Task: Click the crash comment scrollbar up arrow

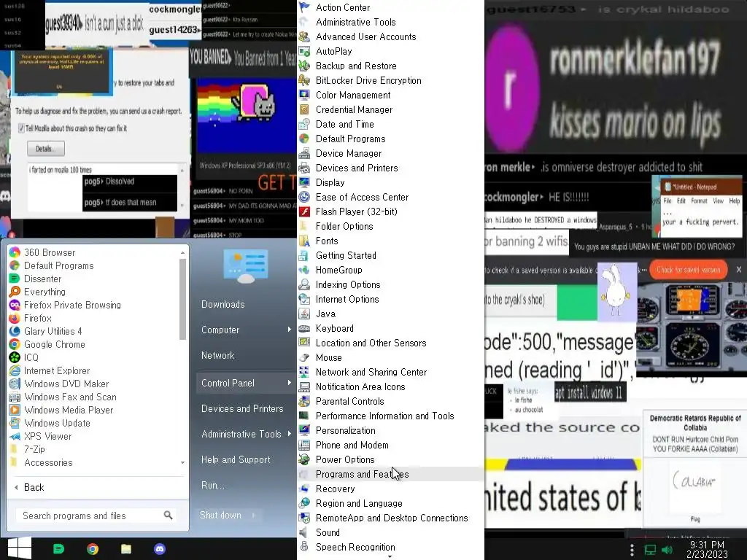Action: tap(182, 170)
